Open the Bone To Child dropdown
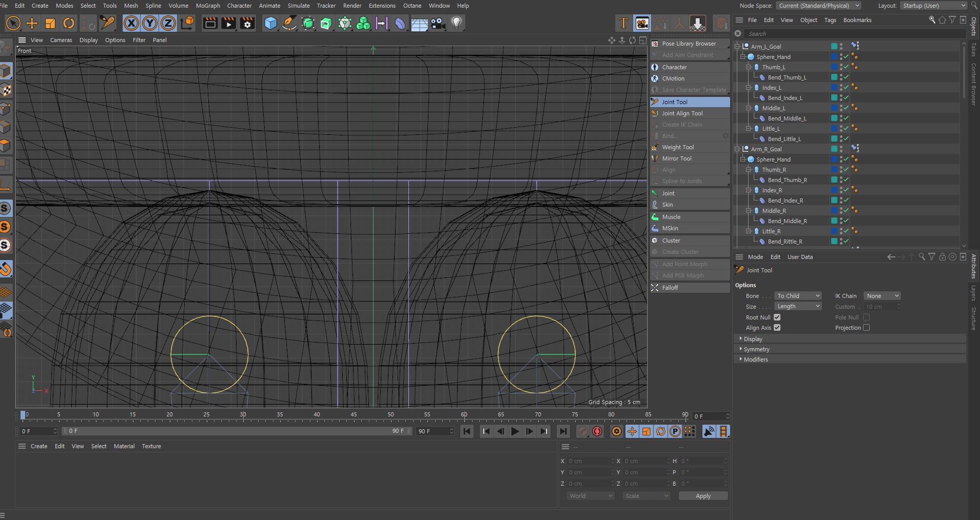The width and height of the screenshot is (980, 520). (798, 296)
